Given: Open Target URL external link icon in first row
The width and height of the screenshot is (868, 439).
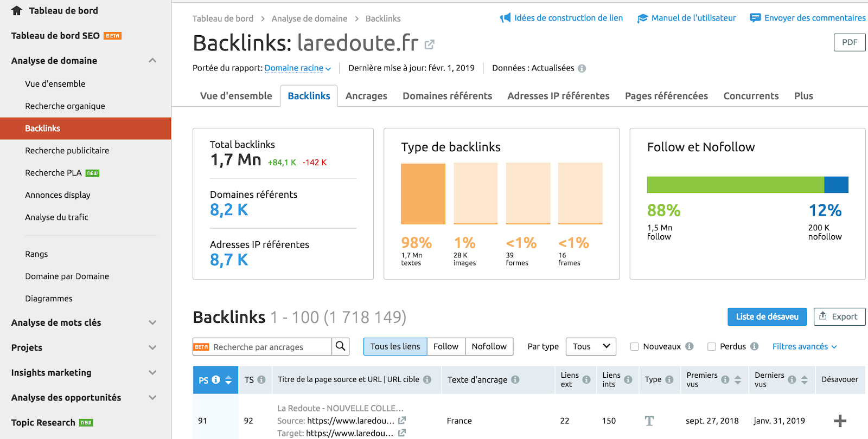Looking at the screenshot, I should (x=402, y=432).
